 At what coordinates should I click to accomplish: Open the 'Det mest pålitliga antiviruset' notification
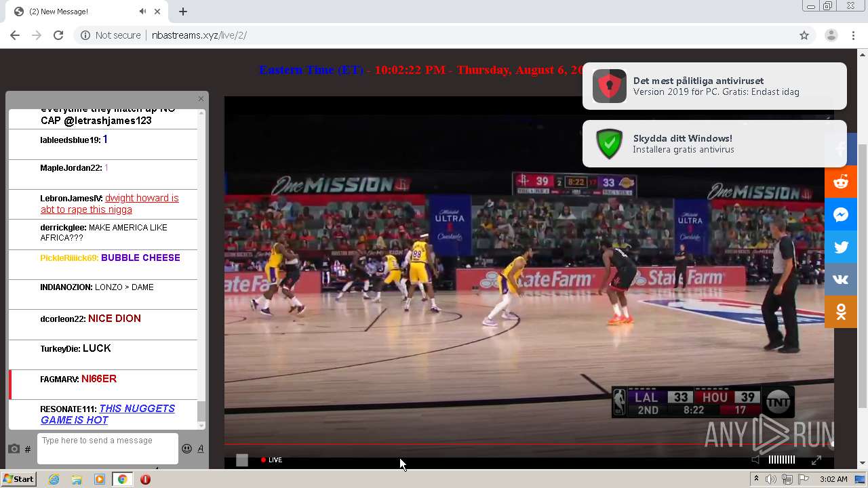pyautogui.click(x=715, y=86)
